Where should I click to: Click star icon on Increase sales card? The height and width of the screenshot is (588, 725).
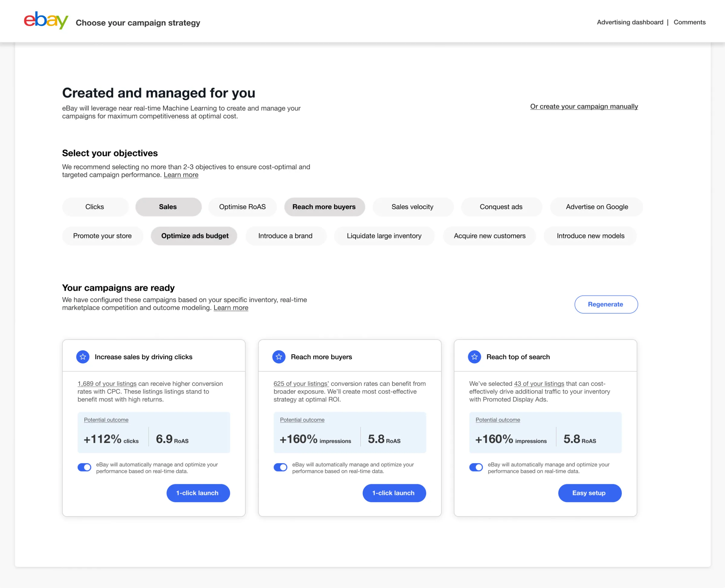pyautogui.click(x=83, y=357)
